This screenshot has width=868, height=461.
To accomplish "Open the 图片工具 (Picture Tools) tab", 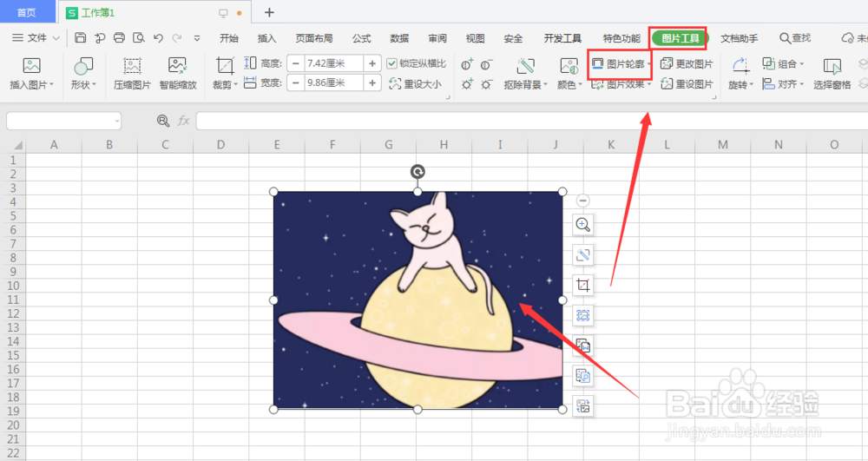I will point(680,38).
